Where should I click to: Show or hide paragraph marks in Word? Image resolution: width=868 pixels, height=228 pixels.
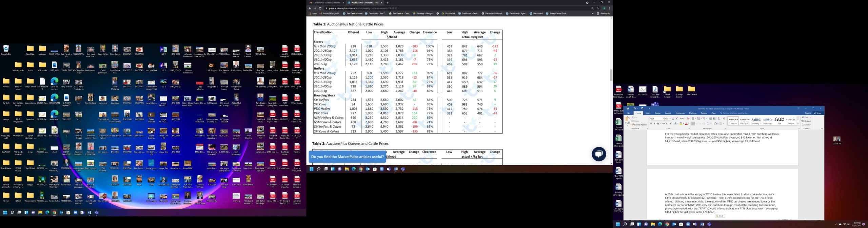coord(724,119)
